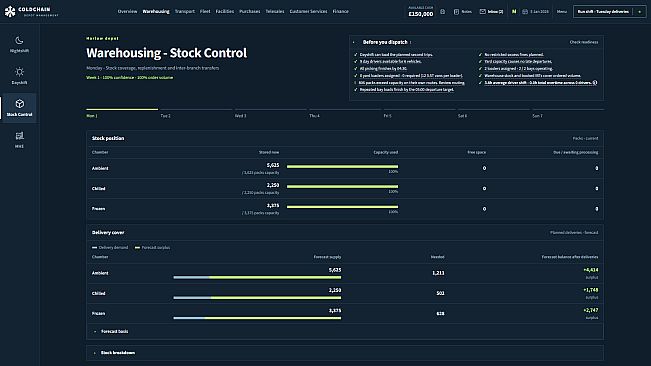Image resolution: width=651 pixels, height=366 pixels.
Task: Open the calendar icon next to the date
Action: click(x=525, y=12)
